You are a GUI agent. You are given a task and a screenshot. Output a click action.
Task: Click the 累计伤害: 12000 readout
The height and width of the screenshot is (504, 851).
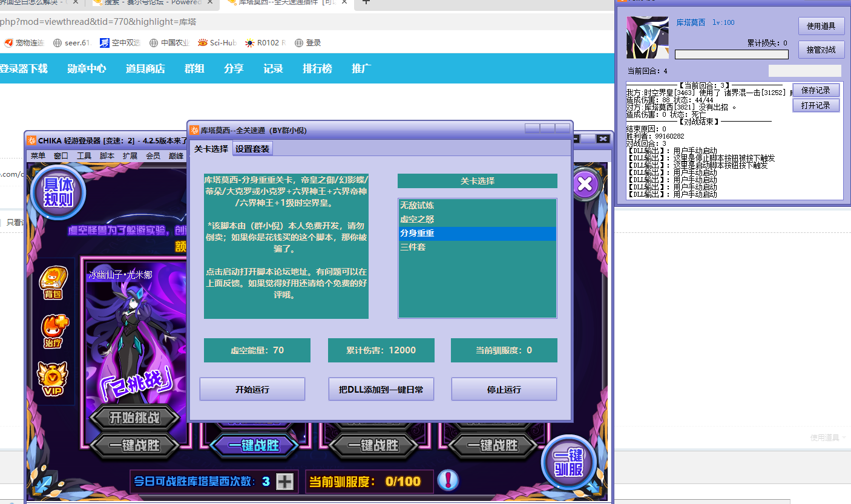381,350
